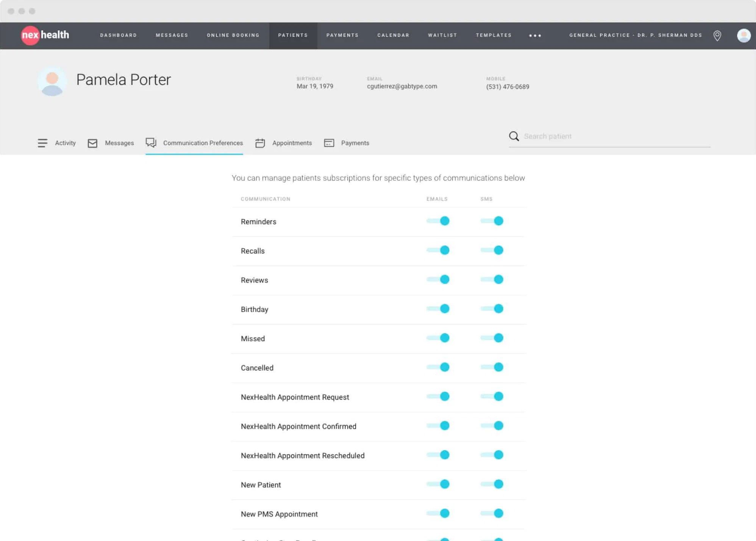The width and height of the screenshot is (756, 541).
Task: Click the Search patient field
Action: [x=615, y=136]
